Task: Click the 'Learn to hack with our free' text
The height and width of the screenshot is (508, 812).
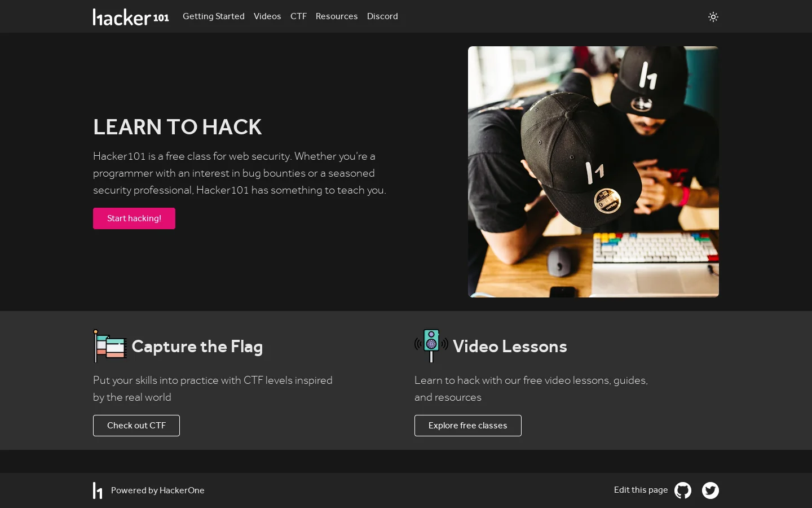Action: point(531,389)
